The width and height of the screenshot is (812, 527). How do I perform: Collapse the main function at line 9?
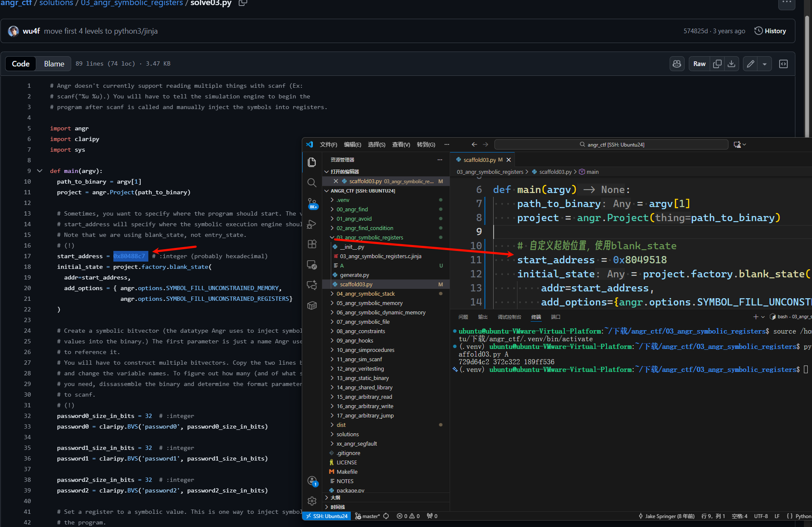[40, 171]
